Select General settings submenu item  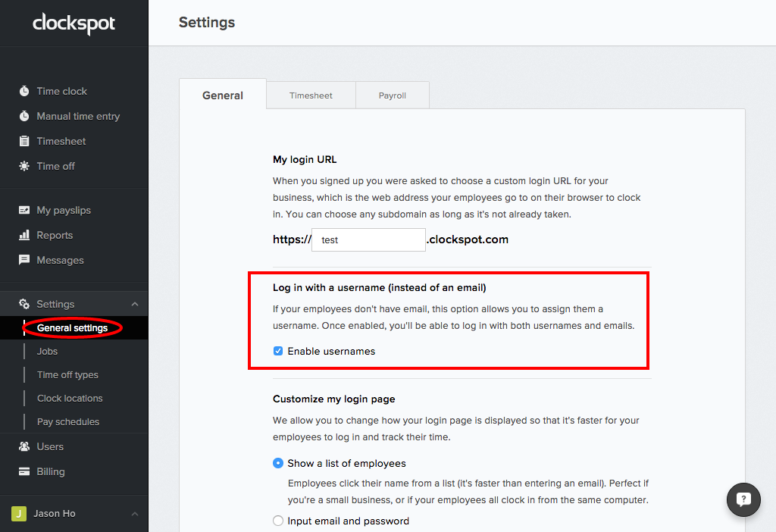(72, 327)
